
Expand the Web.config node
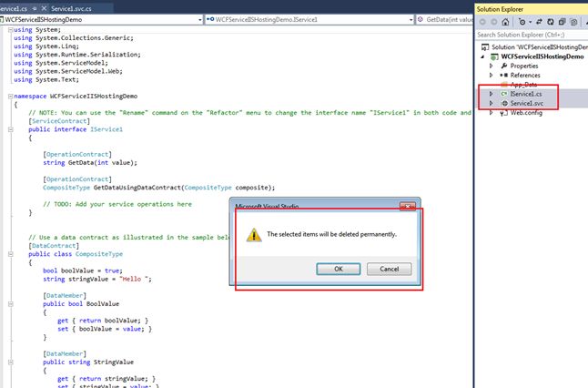click(491, 113)
